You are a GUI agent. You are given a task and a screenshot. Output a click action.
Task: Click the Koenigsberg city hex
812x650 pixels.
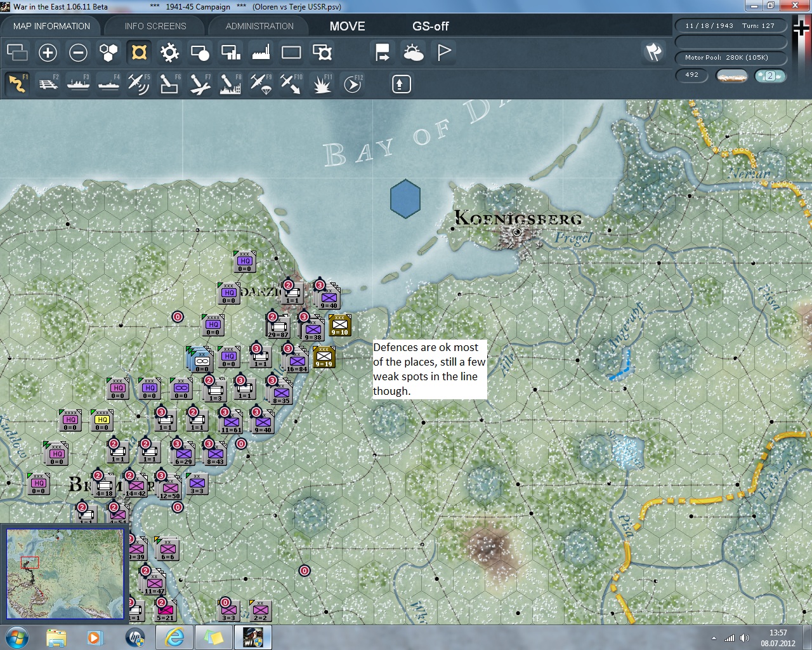tap(517, 232)
